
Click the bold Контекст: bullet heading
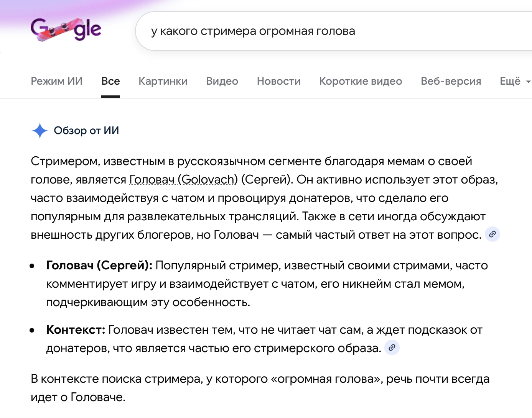(x=76, y=329)
